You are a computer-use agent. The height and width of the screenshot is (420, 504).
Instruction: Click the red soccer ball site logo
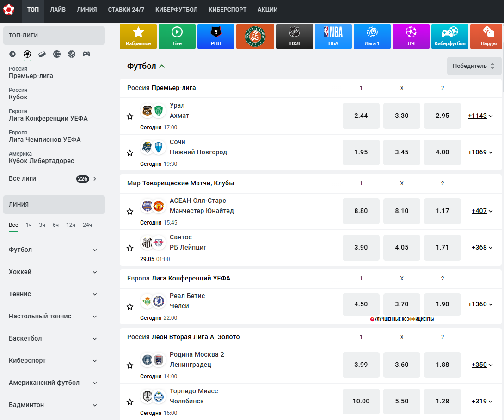9,10
